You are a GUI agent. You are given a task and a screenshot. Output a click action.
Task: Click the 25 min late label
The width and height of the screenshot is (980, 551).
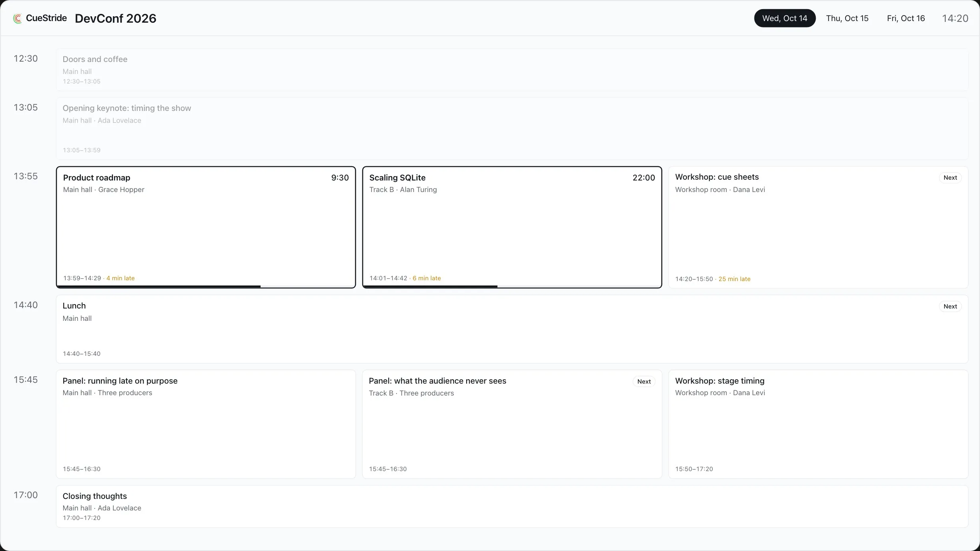tap(734, 279)
